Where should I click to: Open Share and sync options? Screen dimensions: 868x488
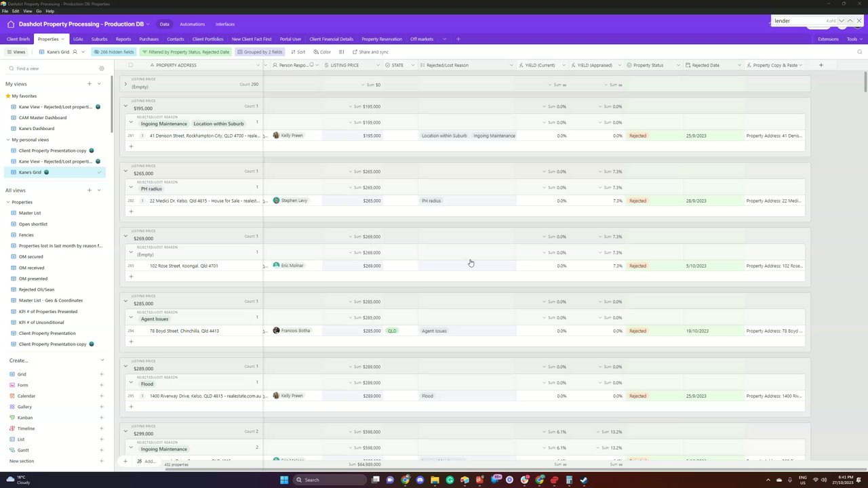[370, 52]
